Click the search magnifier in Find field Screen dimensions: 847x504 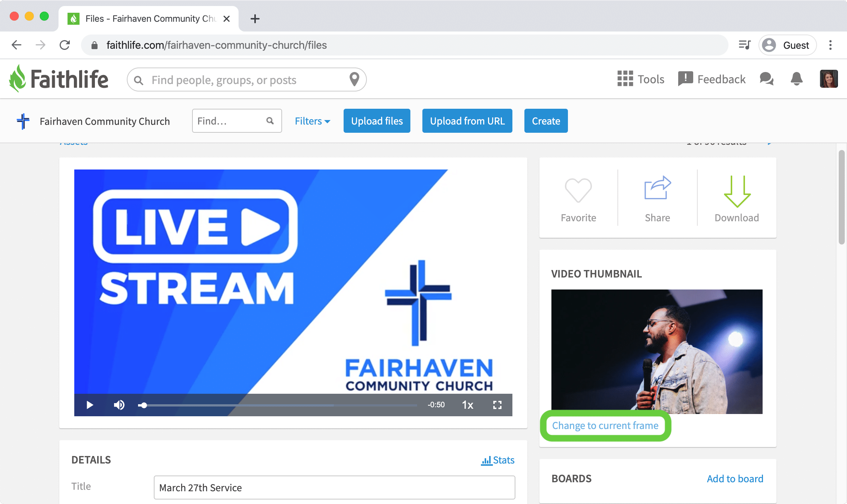(270, 121)
